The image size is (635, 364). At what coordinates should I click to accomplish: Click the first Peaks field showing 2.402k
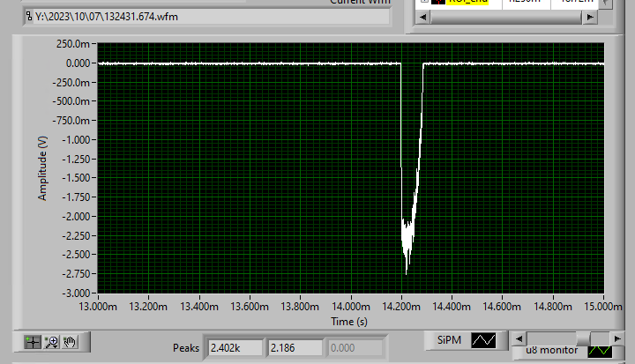(235, 348)
